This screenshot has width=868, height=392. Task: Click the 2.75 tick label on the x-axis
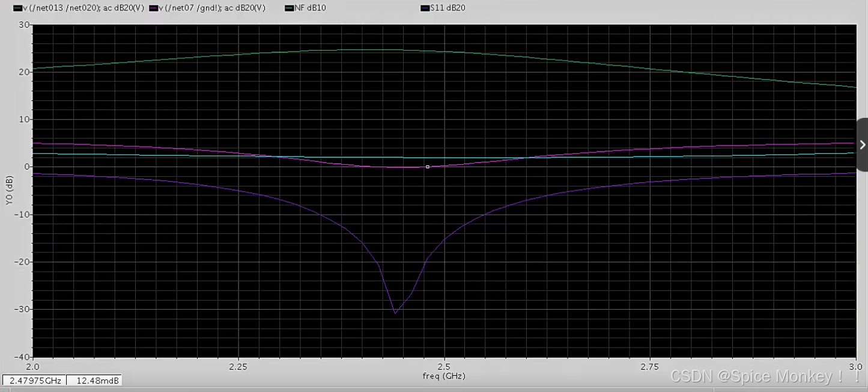click(650, 367)
